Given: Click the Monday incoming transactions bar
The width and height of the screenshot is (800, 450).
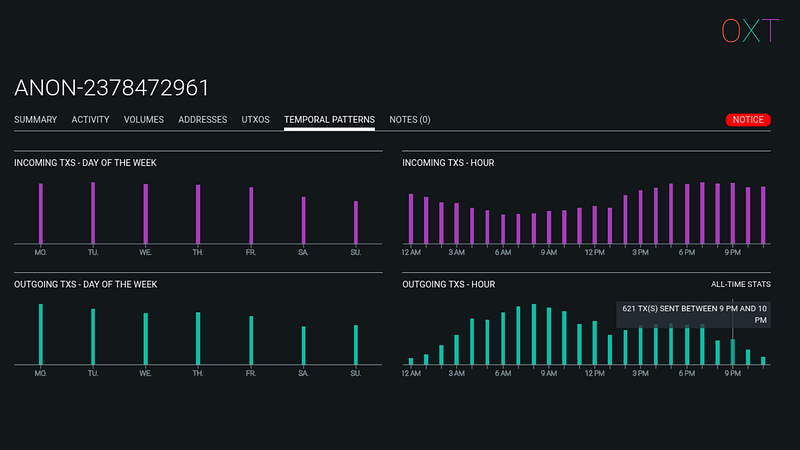Looking at the screenshot, I should point(41,213).
